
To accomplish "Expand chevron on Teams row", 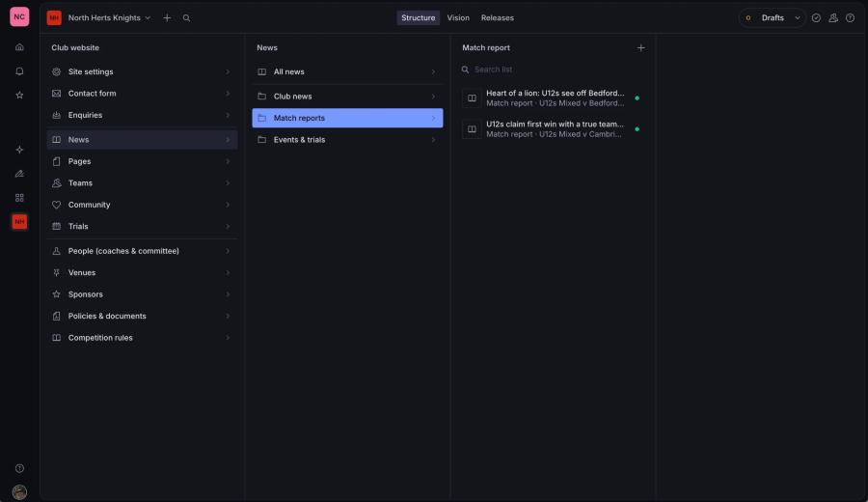I will 228,182.
